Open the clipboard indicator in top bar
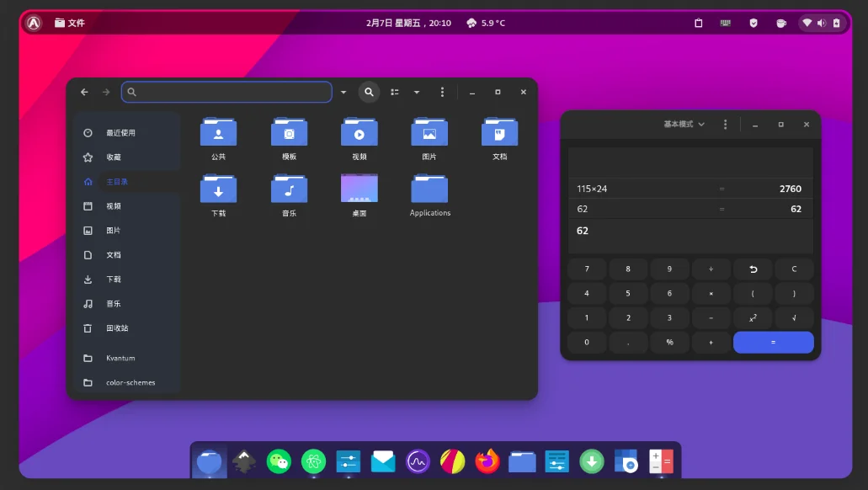This screenshot has width=868, height=490. coord(699,23)
